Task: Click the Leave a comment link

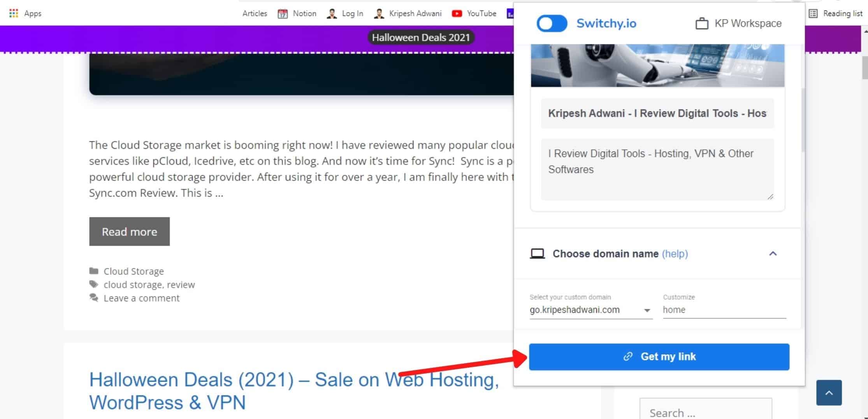Action: [141, 298]
